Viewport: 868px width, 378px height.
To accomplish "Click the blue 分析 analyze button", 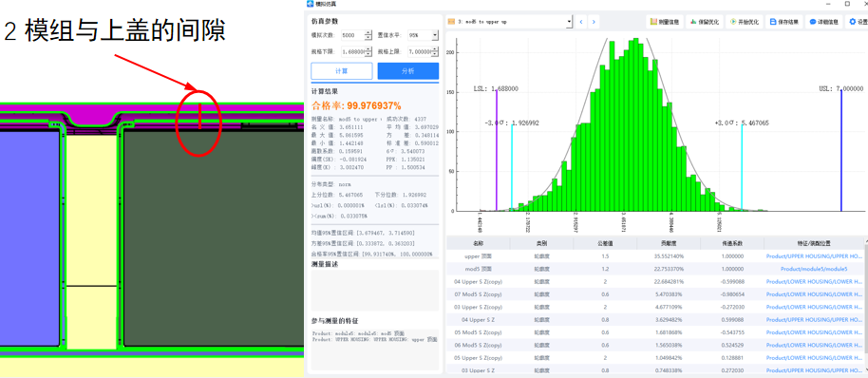I will click(408, 71).
